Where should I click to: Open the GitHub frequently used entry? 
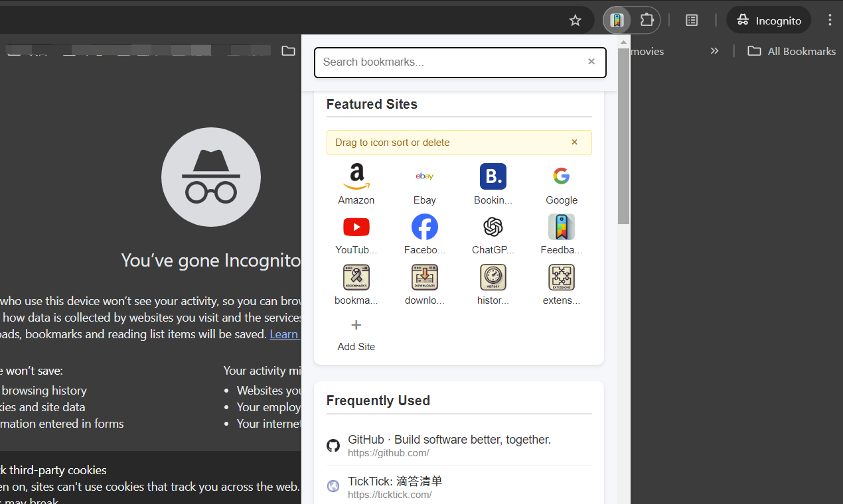(459, 446)
